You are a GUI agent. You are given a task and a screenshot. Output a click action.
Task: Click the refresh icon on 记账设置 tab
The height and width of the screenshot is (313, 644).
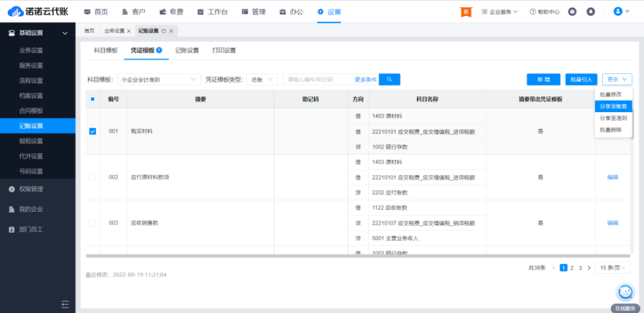[x=164, y=31]
